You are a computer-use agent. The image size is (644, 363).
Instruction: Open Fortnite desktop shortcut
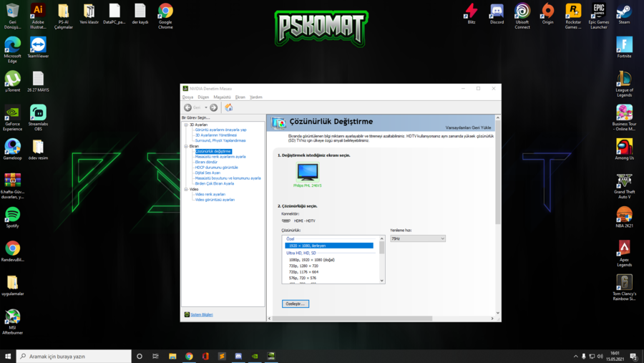624,47
